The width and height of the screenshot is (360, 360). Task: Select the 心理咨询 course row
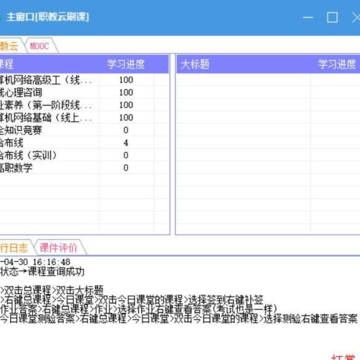click(x=84, y=92)
